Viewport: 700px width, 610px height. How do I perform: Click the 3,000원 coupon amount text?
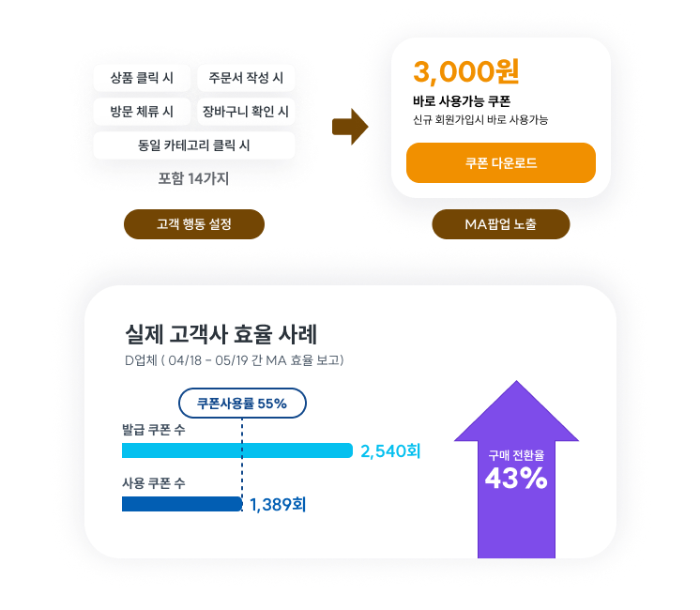coord(465,72)
